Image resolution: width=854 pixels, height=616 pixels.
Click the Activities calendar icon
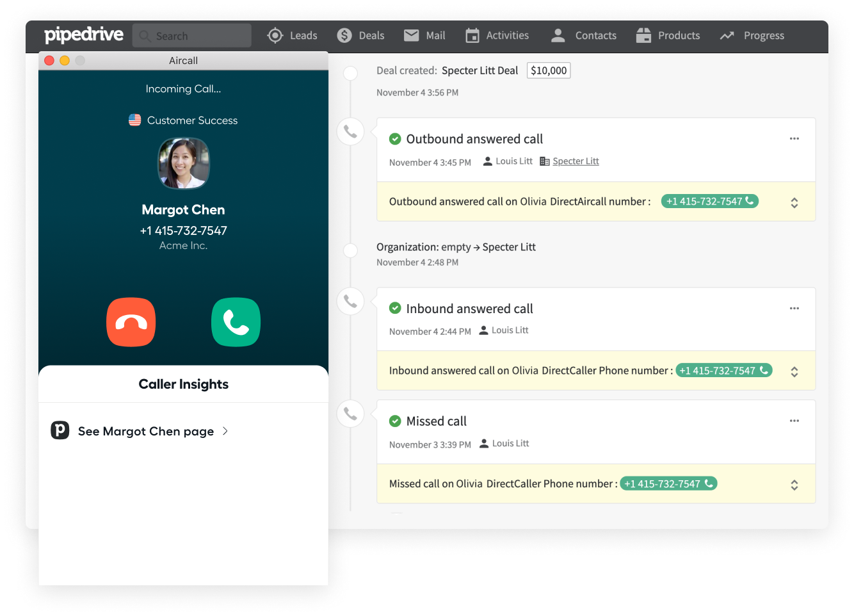click(x=472, y=36)
